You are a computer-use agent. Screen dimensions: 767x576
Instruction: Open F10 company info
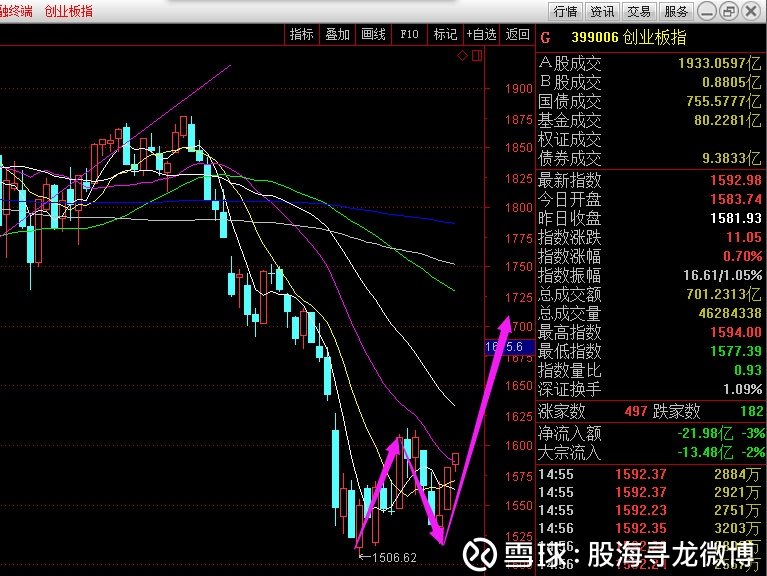click(409, 34)
